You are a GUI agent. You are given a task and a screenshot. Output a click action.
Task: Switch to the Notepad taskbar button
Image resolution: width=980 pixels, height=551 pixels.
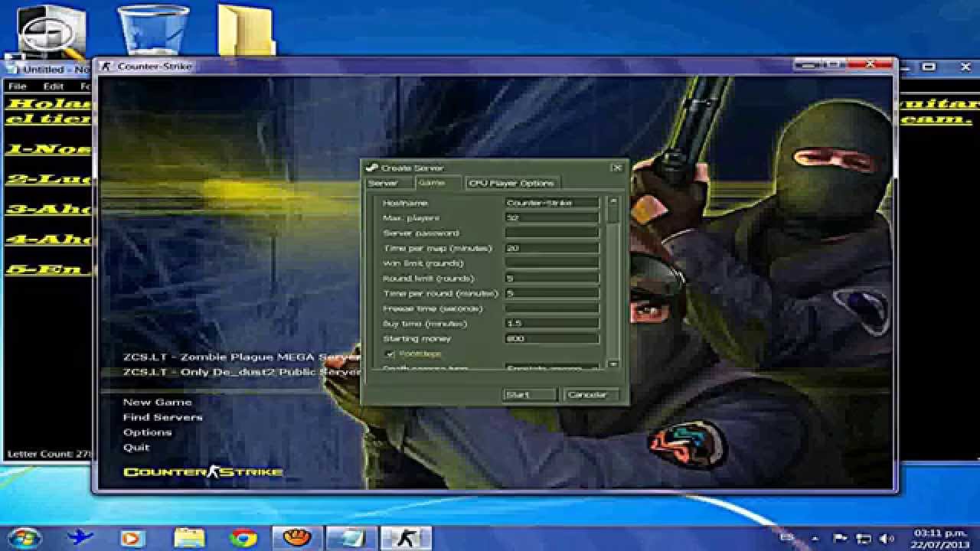(x=351, y=538)
